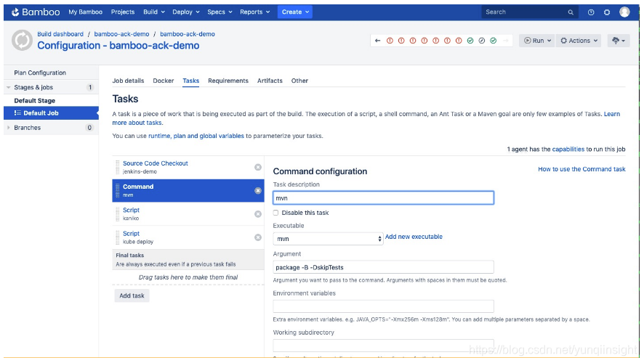
Task: Click drag handle of Command task
Action: tap(118, 190)
